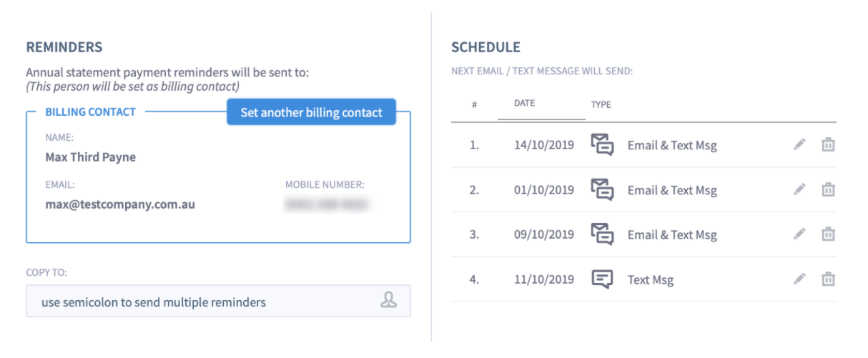Sort schedule by the DATE column header
The image size is (868, 358).
pos(524,103)
